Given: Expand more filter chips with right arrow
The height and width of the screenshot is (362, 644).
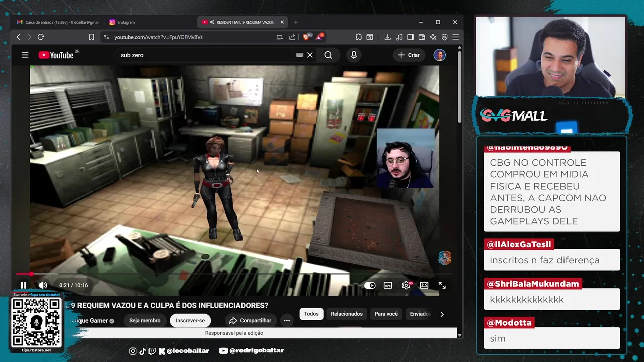Looking at the screenshot, I should pos(442,314).
